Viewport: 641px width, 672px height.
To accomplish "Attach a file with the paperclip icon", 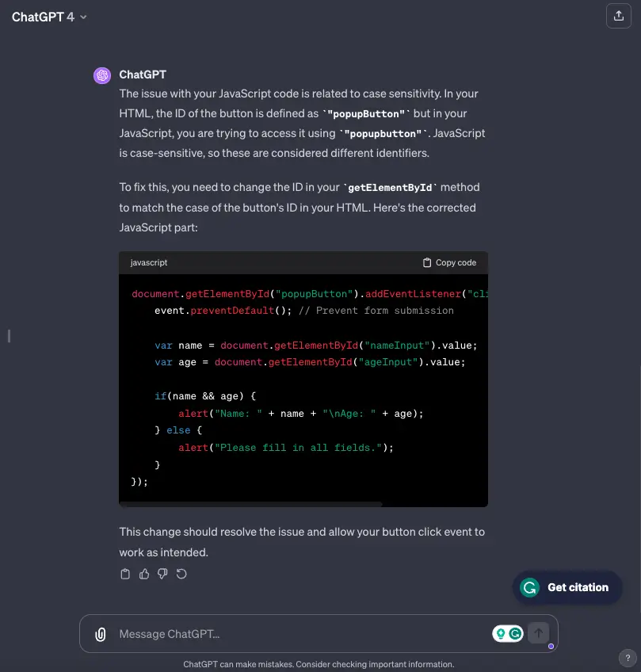I will point(101,634).
